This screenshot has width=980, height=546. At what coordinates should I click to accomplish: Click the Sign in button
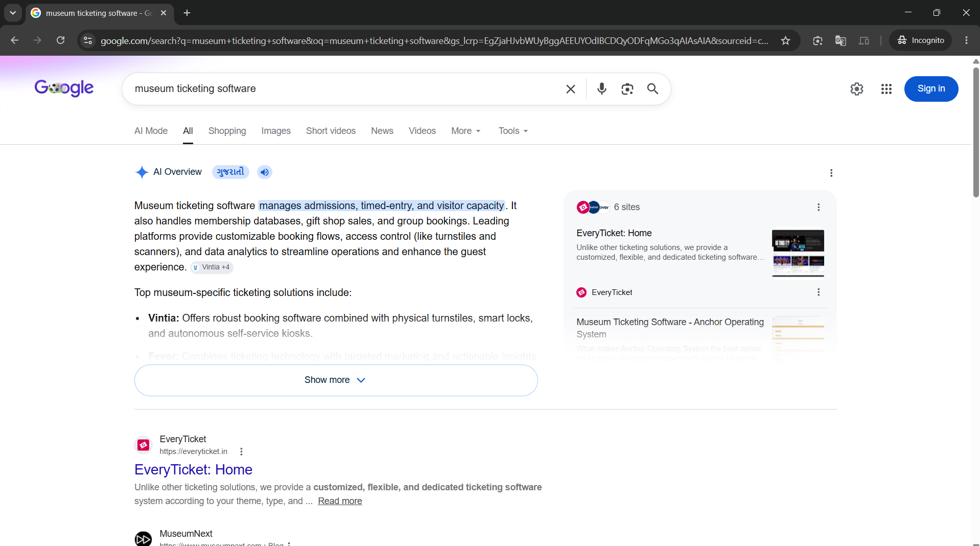931,89
